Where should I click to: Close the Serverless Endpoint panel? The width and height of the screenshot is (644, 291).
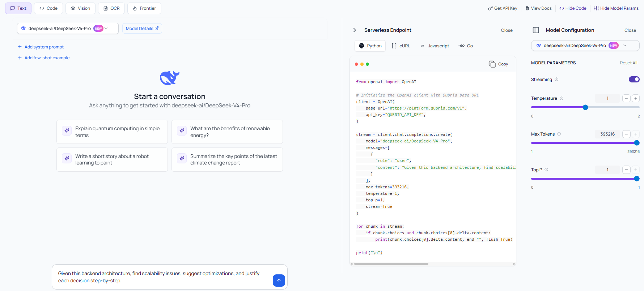(507, 30)
